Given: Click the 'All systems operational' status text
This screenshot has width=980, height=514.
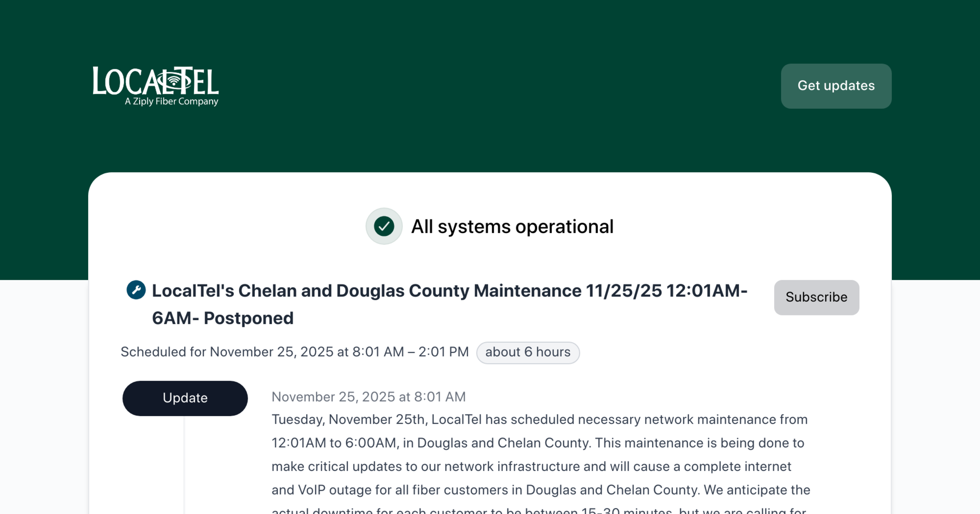Looking at the screenshot, I should click(512, 227).
